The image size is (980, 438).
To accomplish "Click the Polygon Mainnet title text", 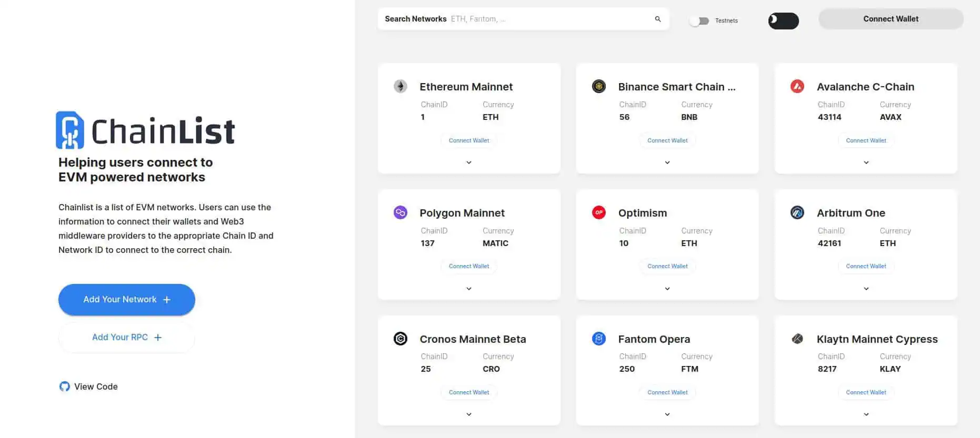I will (x=462, y=213).
